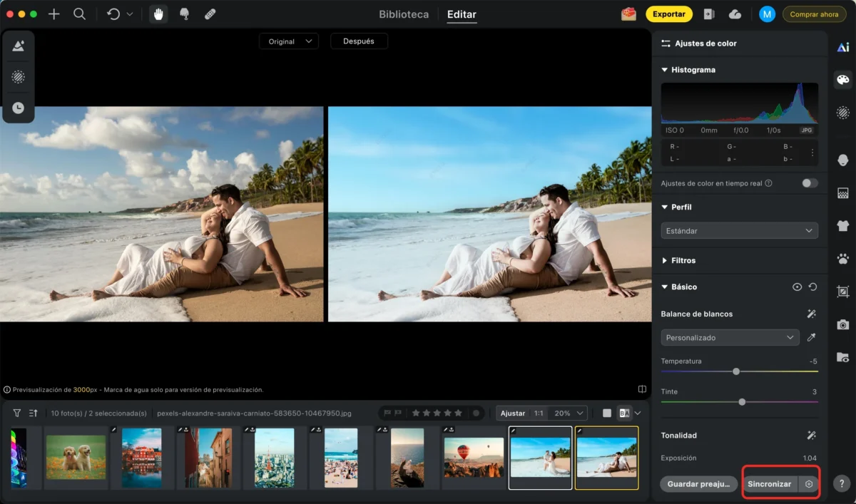Image resolution: width=856 pixels, height=504 pixels.
Task: Select the masking brush icon below the palette
Action: pos(842,113)
